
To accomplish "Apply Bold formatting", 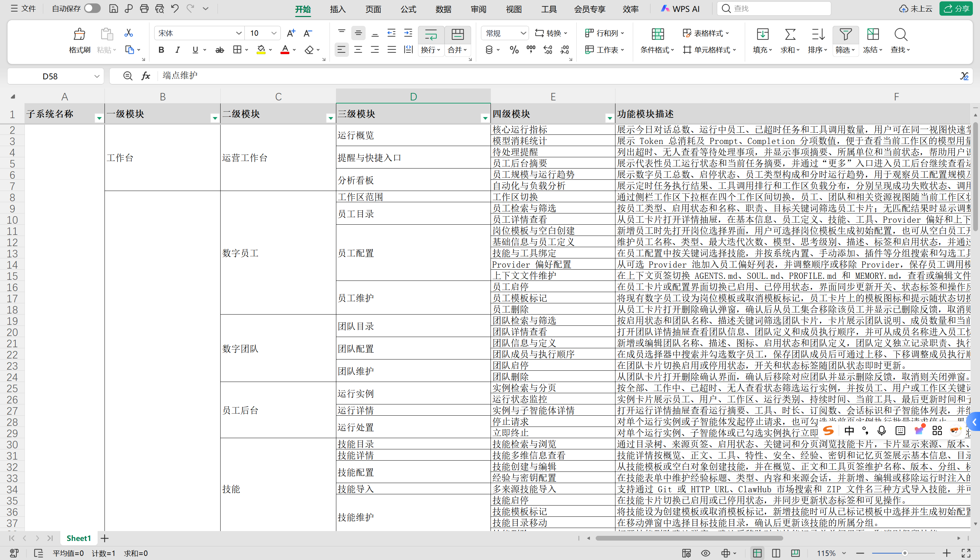I will 161,50.
